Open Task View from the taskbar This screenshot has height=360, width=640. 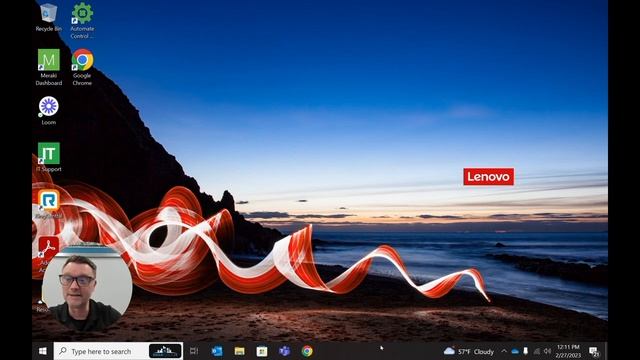tap(194, 351)
